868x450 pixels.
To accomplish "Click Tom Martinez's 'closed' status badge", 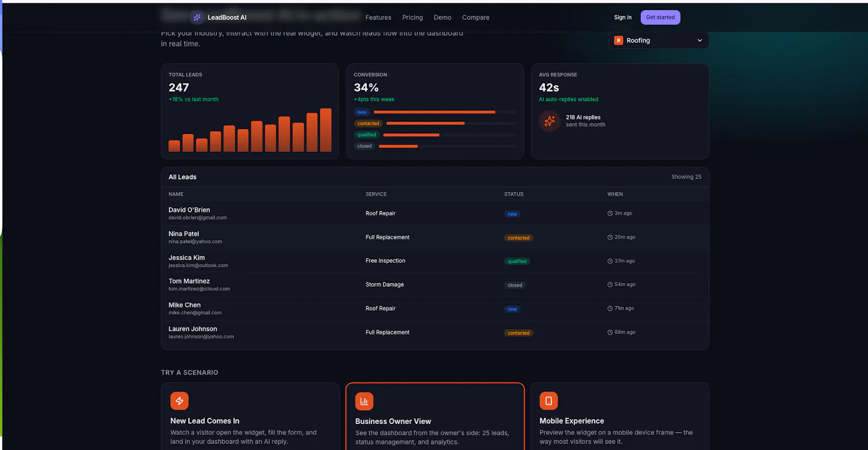I will point(515,285).
